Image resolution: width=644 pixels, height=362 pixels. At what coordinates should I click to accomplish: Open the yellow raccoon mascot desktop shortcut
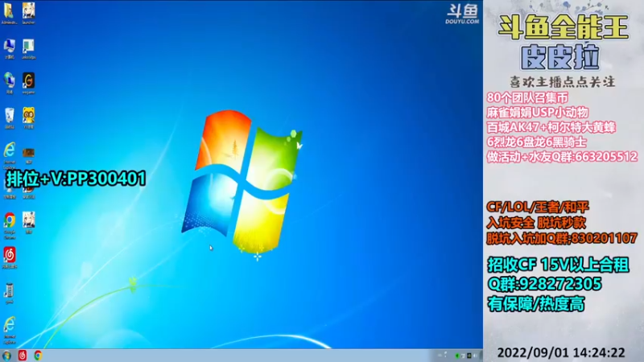pyautogui.click(x=28, y=118)
